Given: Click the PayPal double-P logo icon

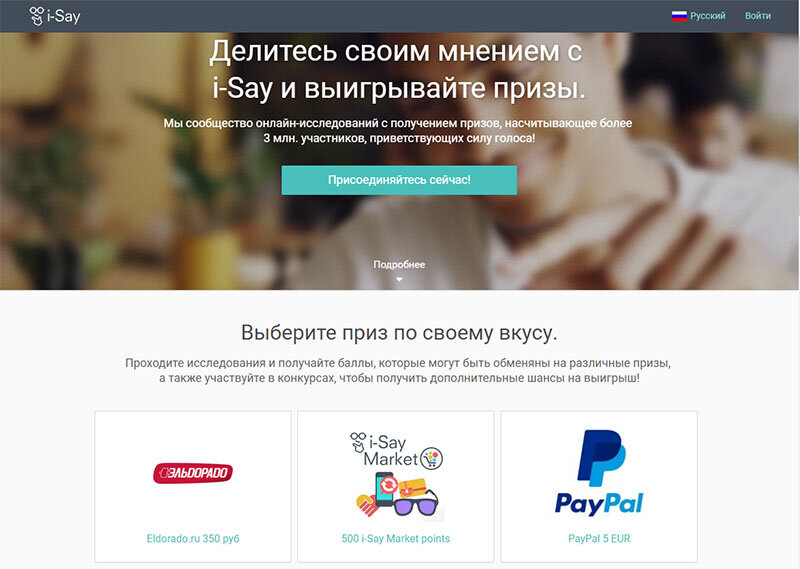Looking at the screenshot, I should (601, 458).
